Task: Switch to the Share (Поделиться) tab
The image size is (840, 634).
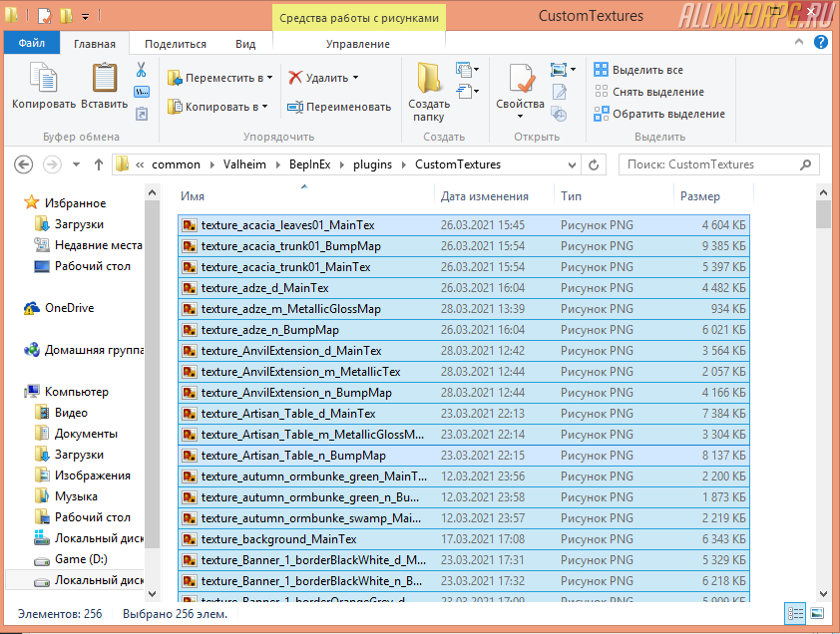Action: click(176, 44)
